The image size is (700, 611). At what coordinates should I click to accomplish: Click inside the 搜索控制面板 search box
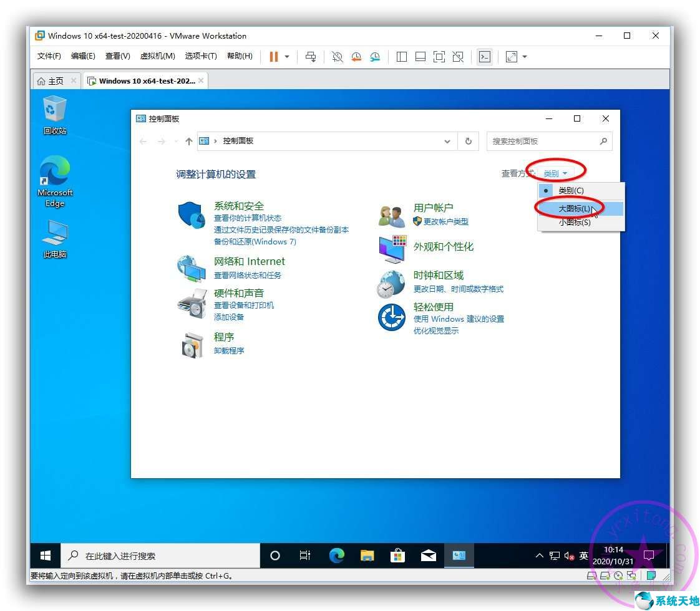[543, 141]
